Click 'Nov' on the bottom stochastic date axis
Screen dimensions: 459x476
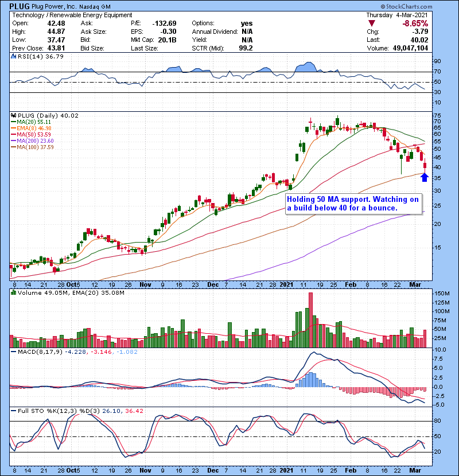pos(145,470)
